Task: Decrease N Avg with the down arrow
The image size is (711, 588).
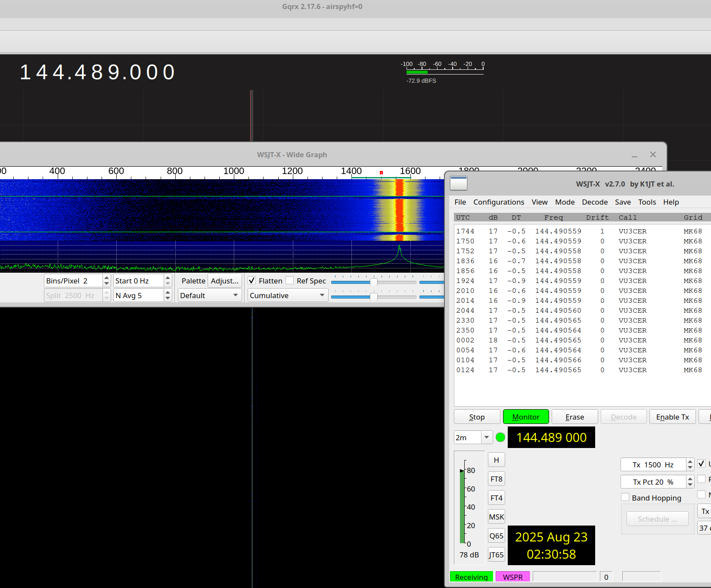Action: pos(168,299)
